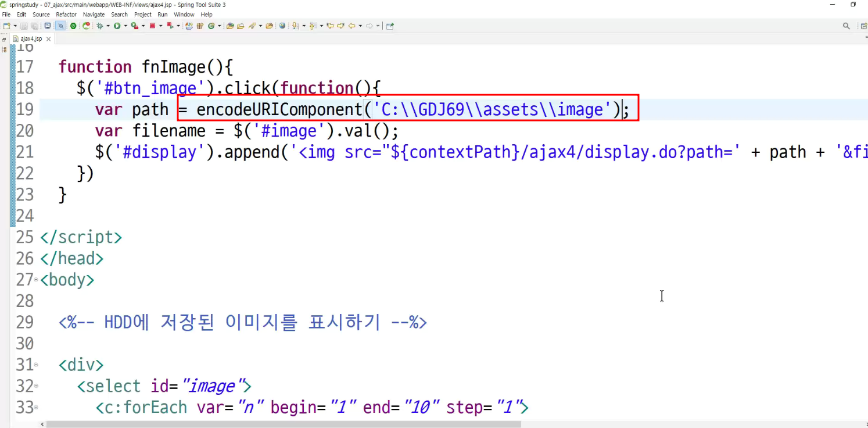Click the Open Web Browser globe icon

tap(282, 26)
